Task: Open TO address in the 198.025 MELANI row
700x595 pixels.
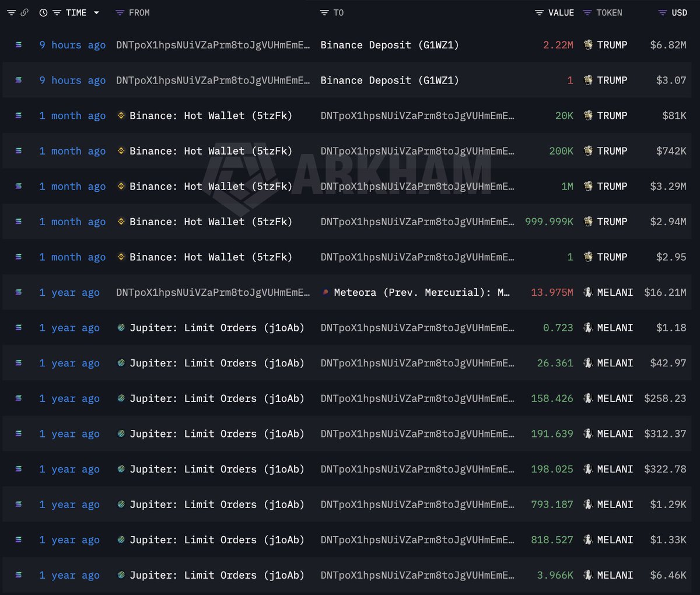Action: [418, 469]
